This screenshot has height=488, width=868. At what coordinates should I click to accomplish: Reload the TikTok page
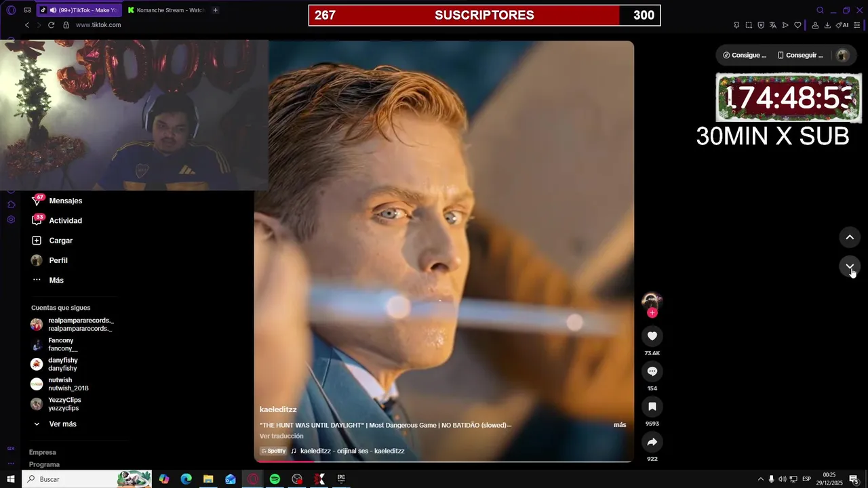(51, 25)
